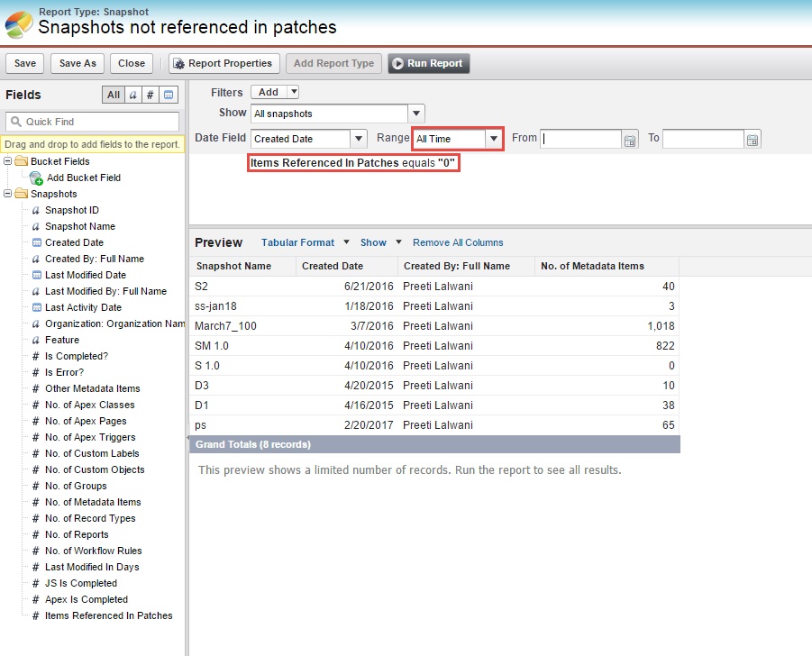Expand the Date Field Created Date dropdown
Image resolution: width=812 pixels, height=656 pixels.
pyautogui.click(x=359, y=139)
